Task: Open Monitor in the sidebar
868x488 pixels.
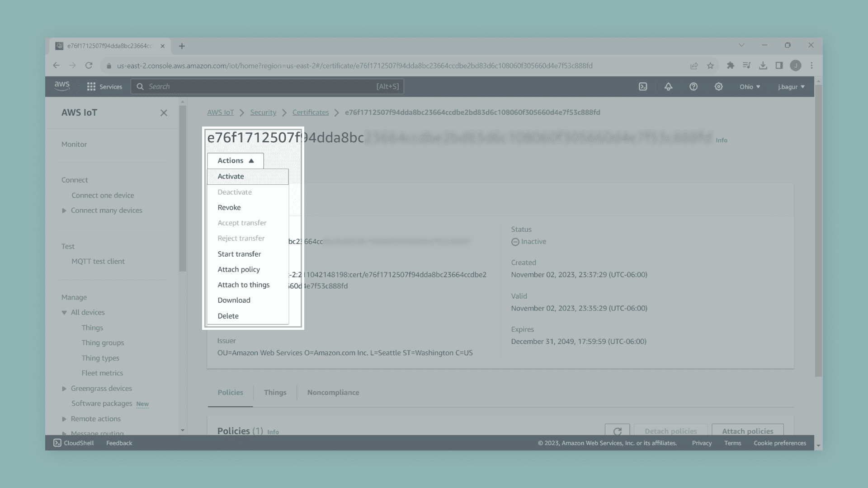Action: point(74,145)
